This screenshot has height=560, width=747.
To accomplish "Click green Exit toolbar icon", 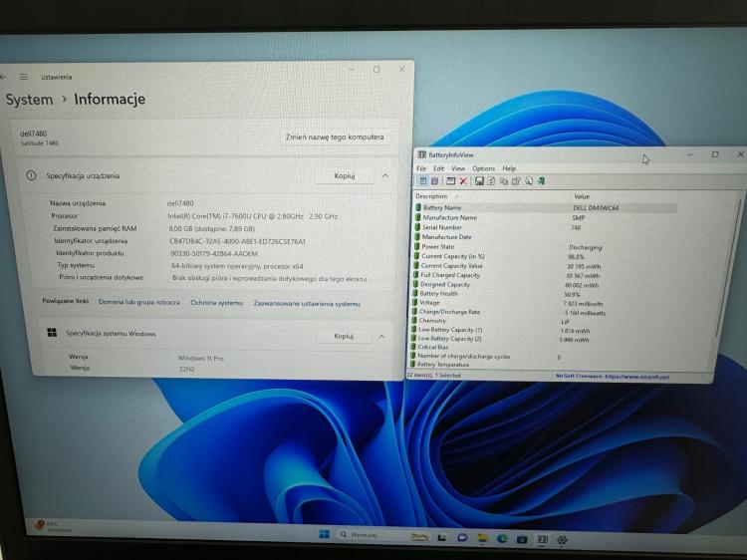I will point(541,181).
